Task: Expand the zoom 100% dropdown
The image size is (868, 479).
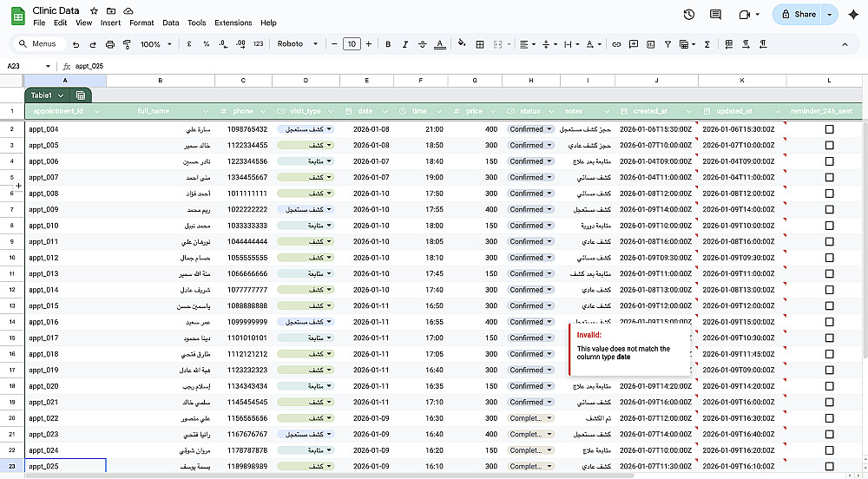Action: click(155, 44)
